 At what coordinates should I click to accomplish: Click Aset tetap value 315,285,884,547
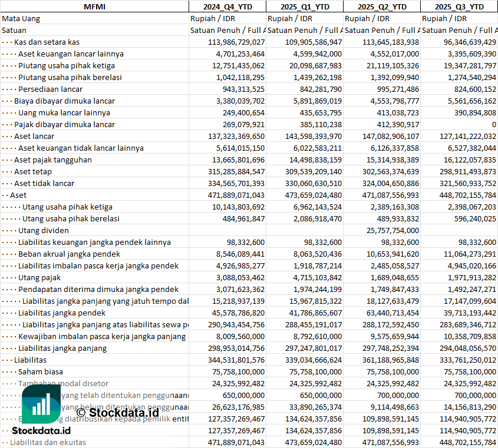click(x=236, y=172)
